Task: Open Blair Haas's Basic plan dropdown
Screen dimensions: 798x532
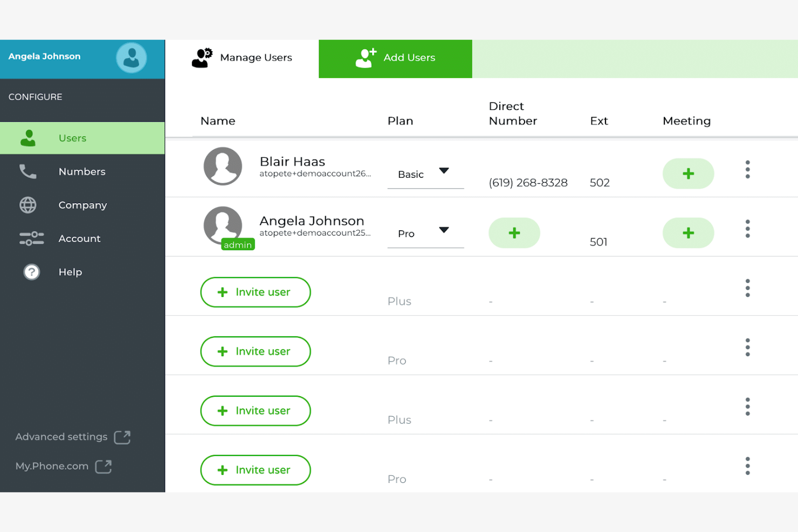Action: click(x=425, y=174)
